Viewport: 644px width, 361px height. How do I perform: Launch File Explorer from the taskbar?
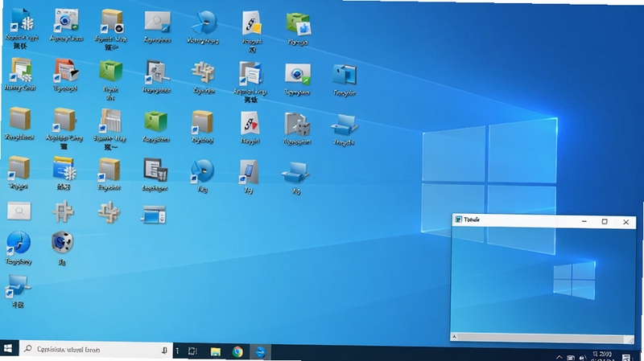click(215, 351)
